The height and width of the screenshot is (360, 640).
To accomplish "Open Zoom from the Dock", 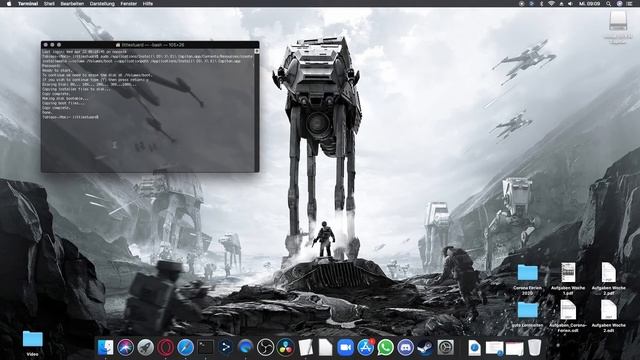I will (x=345, y=348).
